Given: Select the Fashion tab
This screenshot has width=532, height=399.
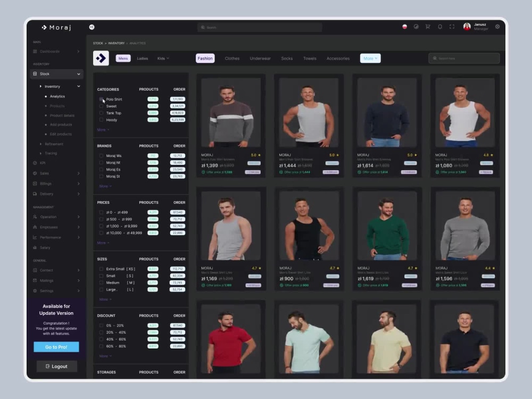Looking at the screenshot, I should 205,59.
